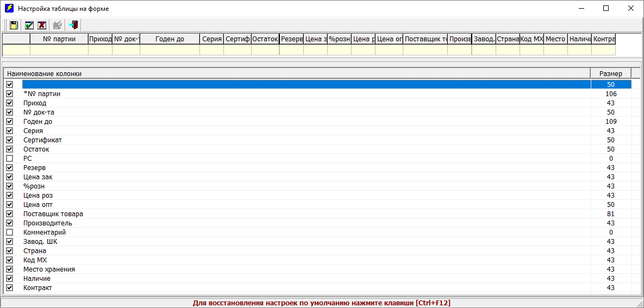Uncheck the Завод. ШК row checkbox
644x308 pixels.
(9, 242)
